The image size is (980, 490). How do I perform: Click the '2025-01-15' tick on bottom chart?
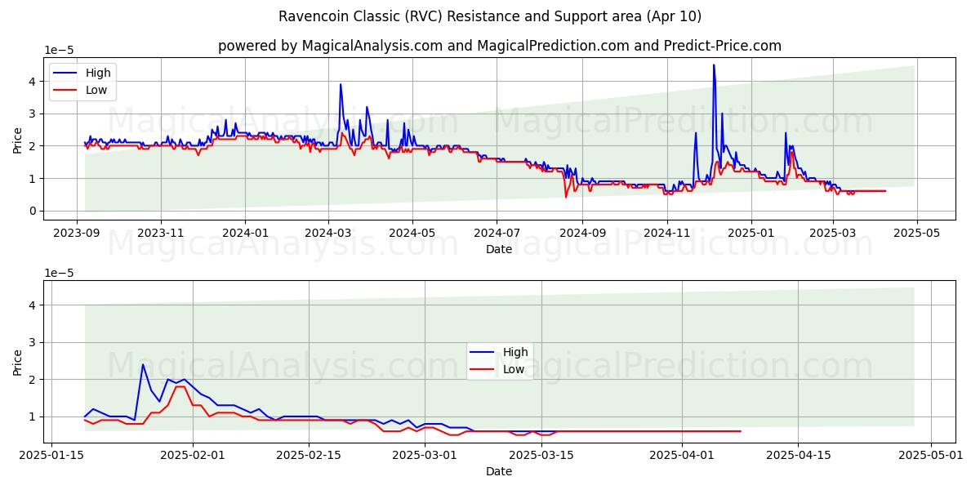pos(51,456)
